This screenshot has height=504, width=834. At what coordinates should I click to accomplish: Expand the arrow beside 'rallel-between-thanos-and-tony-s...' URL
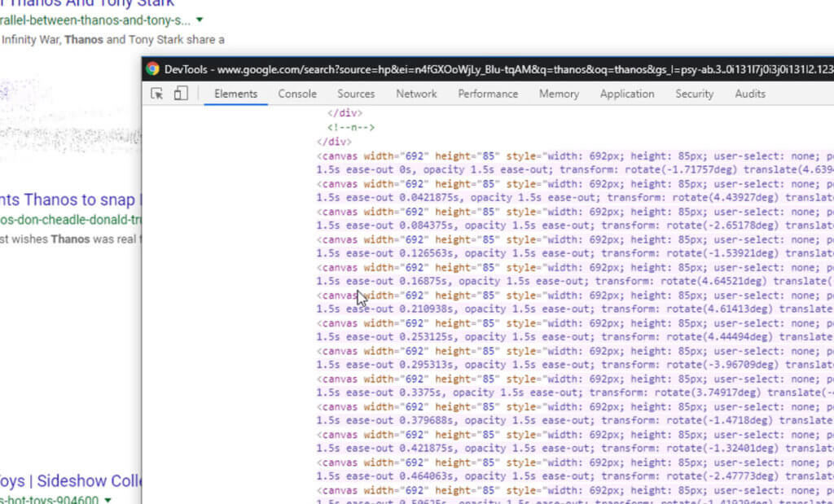click(x=200, y=20)
